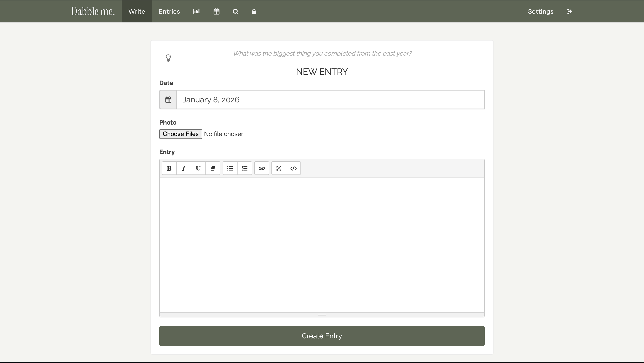This screenshot has height=363, width=644.
Task: Open the stats bar chart view
Action: coord(196,11)
